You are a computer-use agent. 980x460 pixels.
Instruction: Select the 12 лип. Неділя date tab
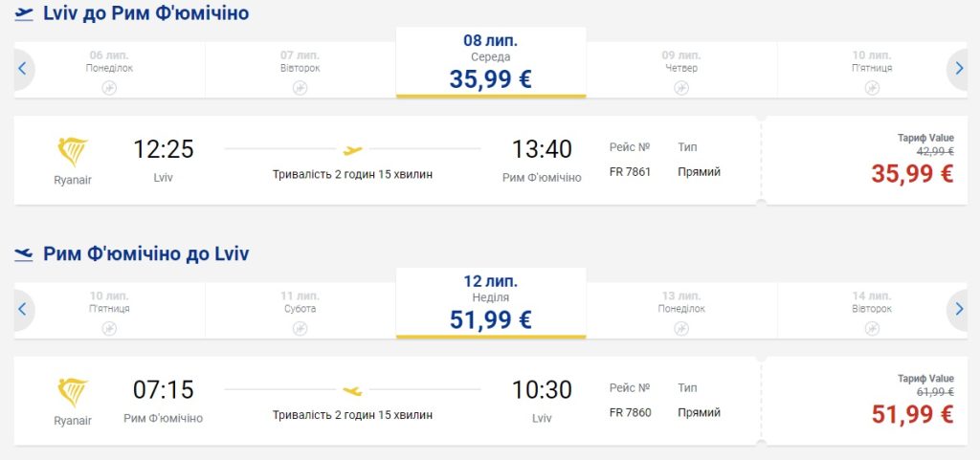[490, 302]
